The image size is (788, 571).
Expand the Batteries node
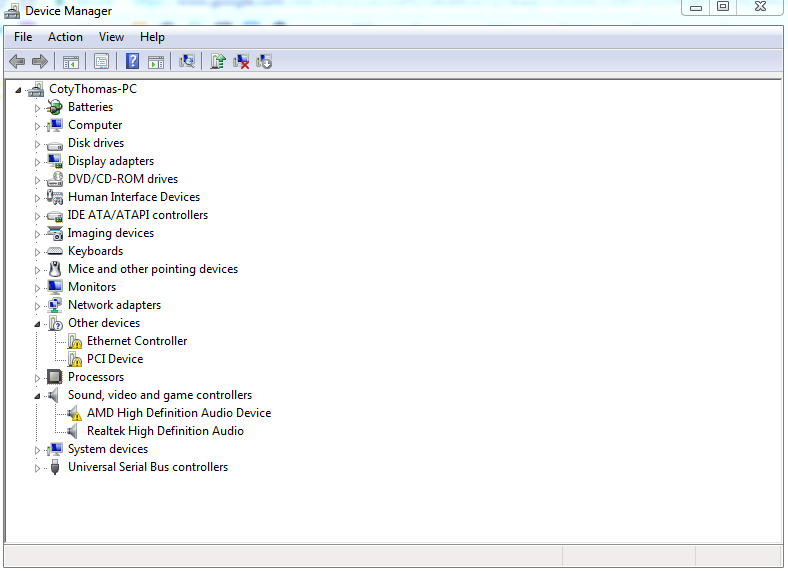point(37,108)
